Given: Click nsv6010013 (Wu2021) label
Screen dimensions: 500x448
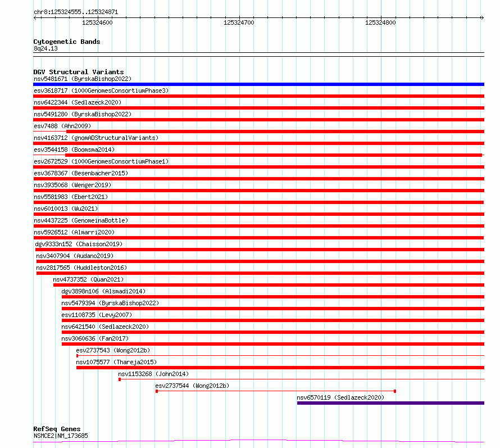Looking at the screenshot, I should pyautogui.click(x=66, y=209).
